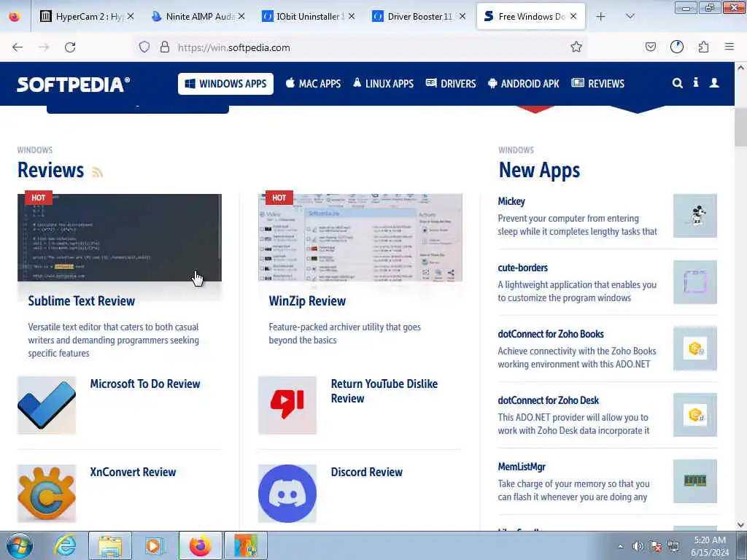Click the tracking protection shield icon
The image size is (747, 560).
144,47
